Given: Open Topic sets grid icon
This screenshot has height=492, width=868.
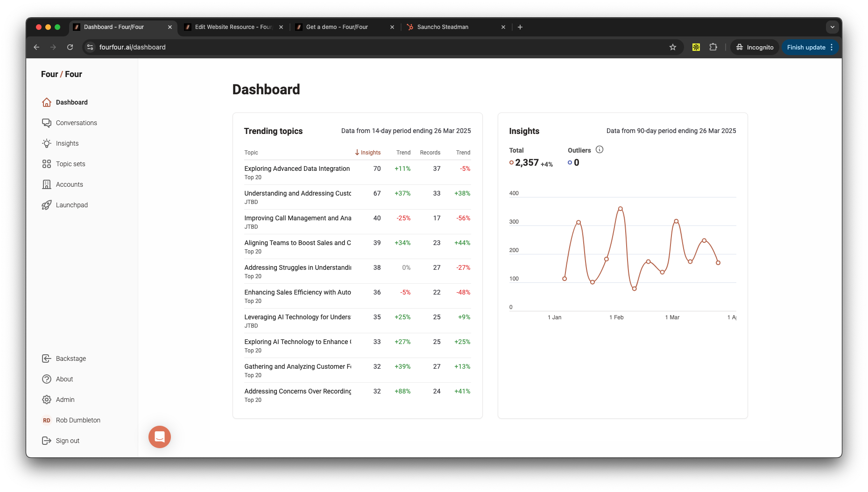Looking at the screenshot, I should click(47, 164).
